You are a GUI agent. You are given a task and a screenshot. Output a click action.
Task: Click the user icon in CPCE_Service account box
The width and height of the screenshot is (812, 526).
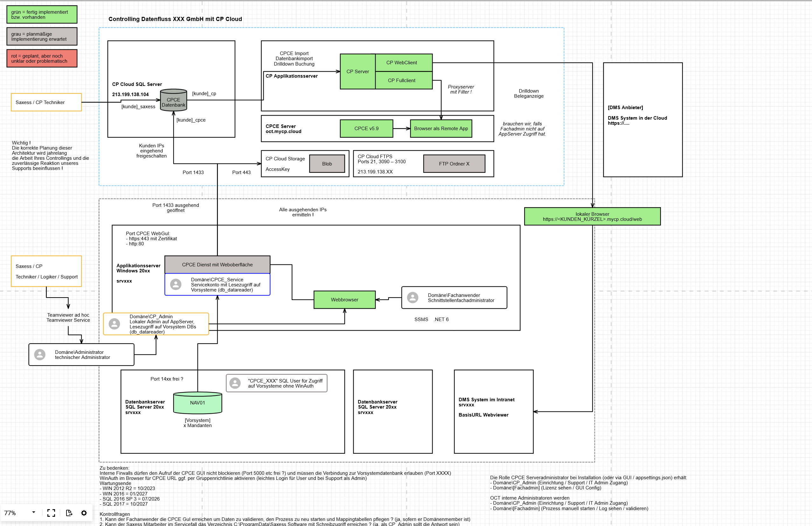pos(176,284)
